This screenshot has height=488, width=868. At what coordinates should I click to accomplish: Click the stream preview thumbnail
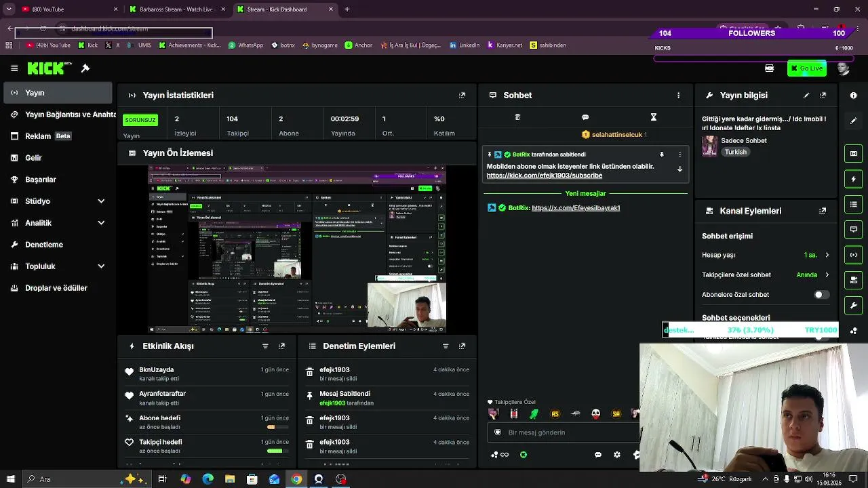pyautogui.click(x=298, y=249)
